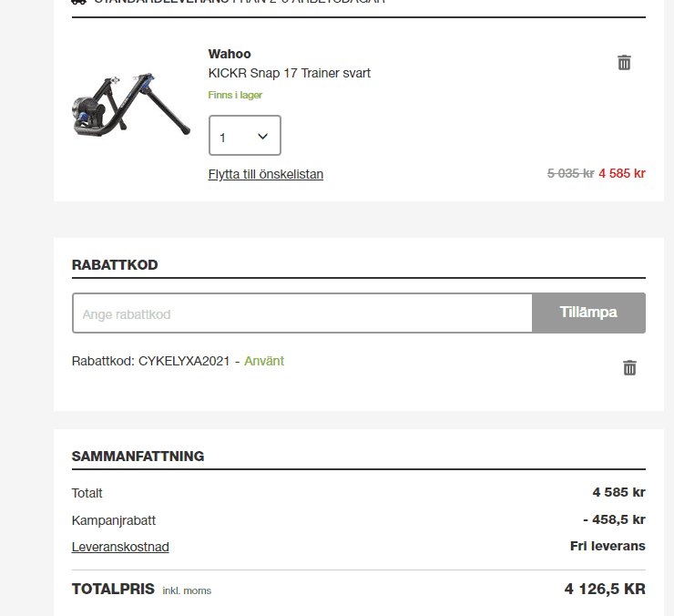The image size is (674, 616).
Task: Click the RABATTKOD section heading
Action: 115,265
